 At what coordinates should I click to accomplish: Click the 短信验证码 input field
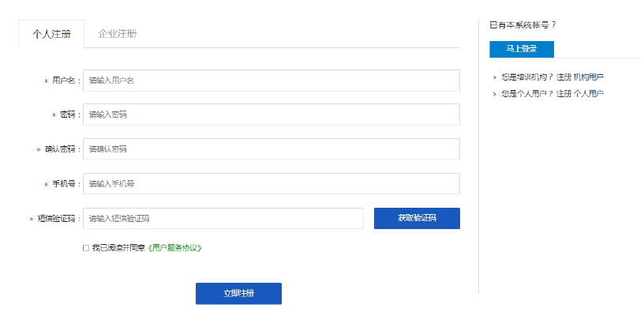(223, 219)
